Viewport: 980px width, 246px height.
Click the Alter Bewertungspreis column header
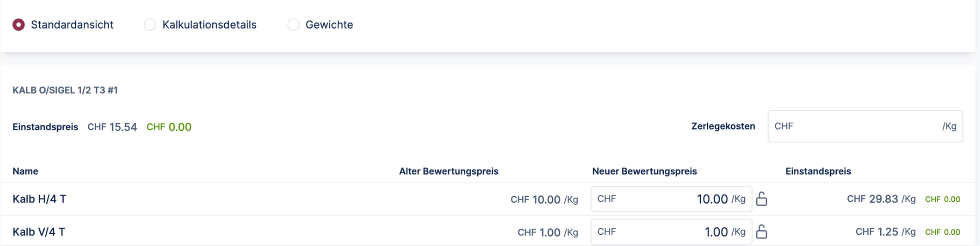tap(449, 171)
